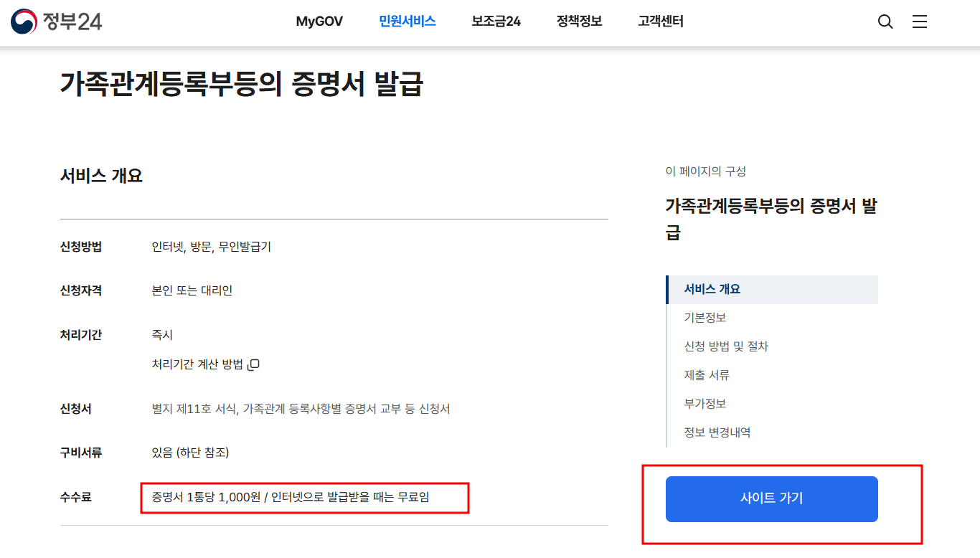Open the 보조금24 section
Image resolution: width=980 pixels, height=558 pixels.
point(496,22)
